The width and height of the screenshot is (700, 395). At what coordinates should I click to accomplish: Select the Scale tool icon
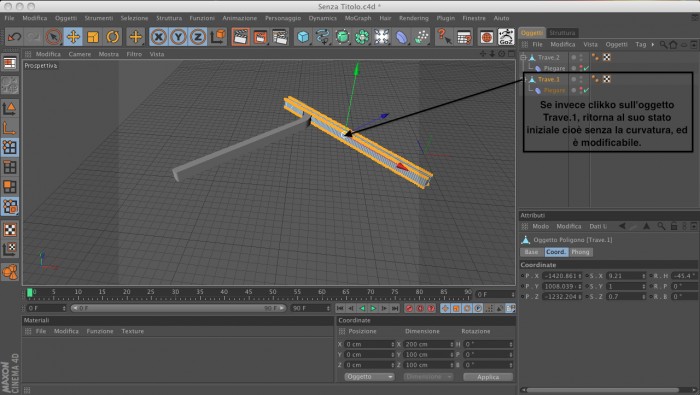coord(93,37)
